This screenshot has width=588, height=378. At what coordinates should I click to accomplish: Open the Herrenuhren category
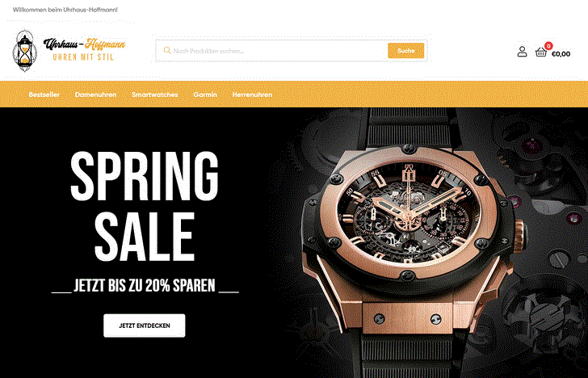coord(252,94)
